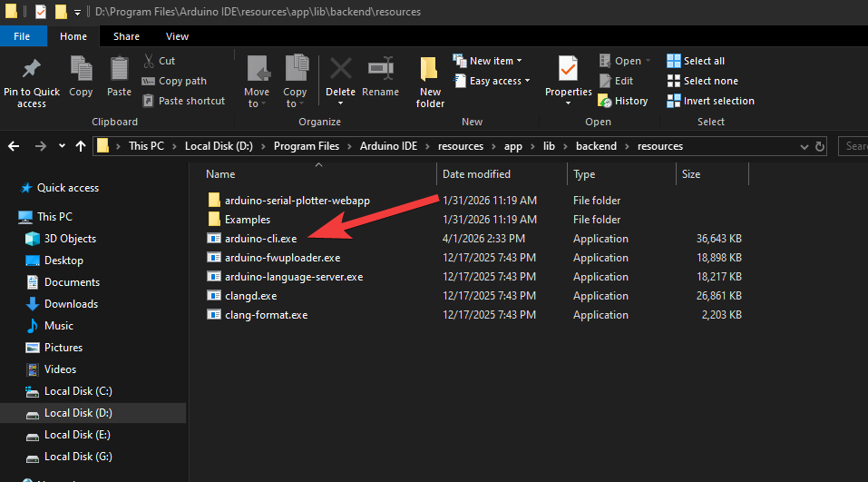Click the Up one level arrow
This screenshot has height=482, width=868.
point(81,146)
